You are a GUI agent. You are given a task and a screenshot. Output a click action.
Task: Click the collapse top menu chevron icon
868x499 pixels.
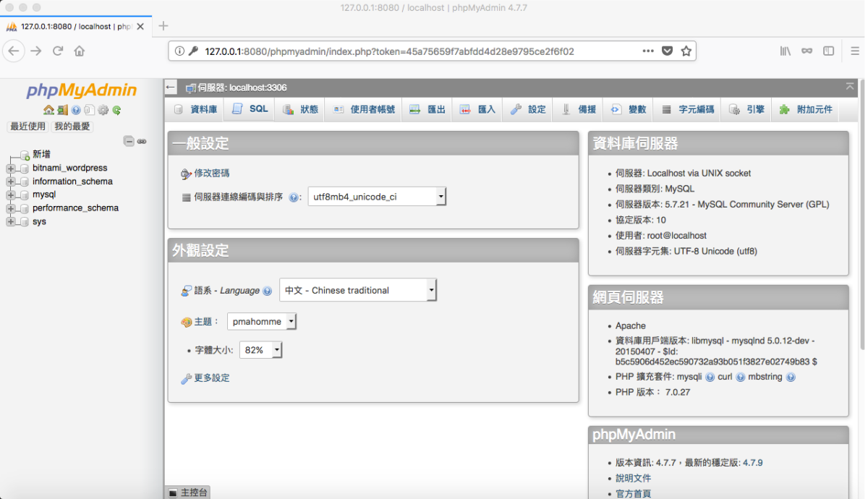coord(850,87)
